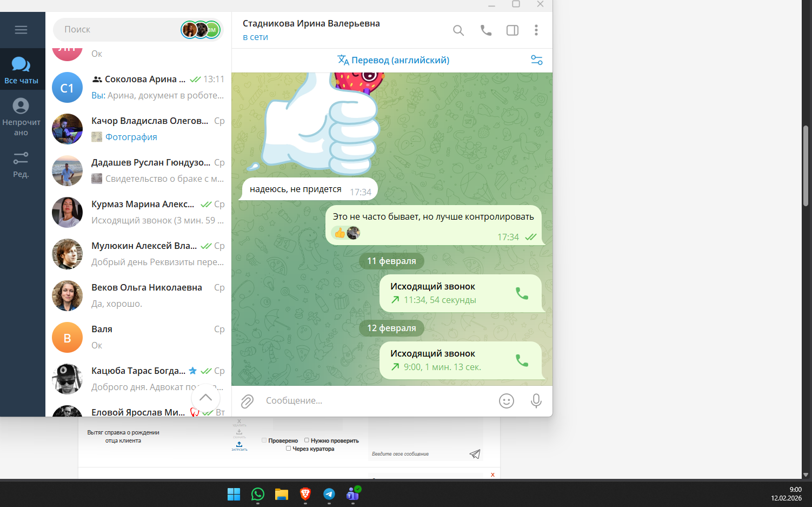Open the Ред. folder editor
The width and height of the screenshot is (812, 507).
21,165
